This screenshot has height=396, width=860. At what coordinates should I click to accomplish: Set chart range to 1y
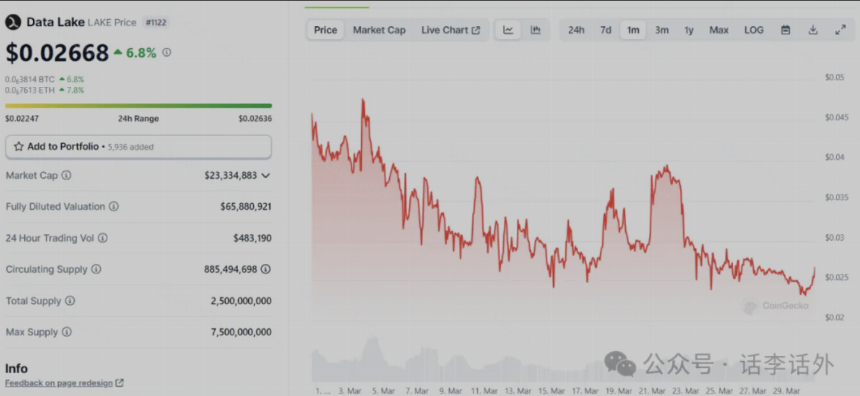click(x=689, y=30)
